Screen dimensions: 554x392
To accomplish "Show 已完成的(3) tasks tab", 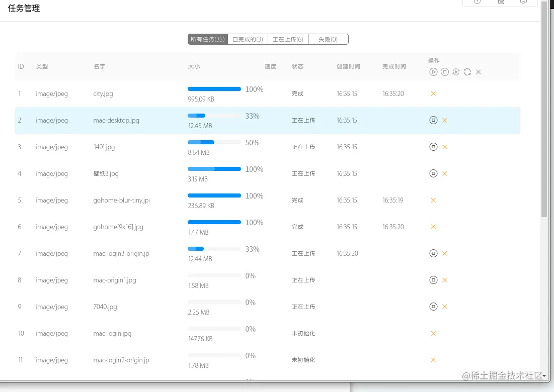I will (248, 39).
